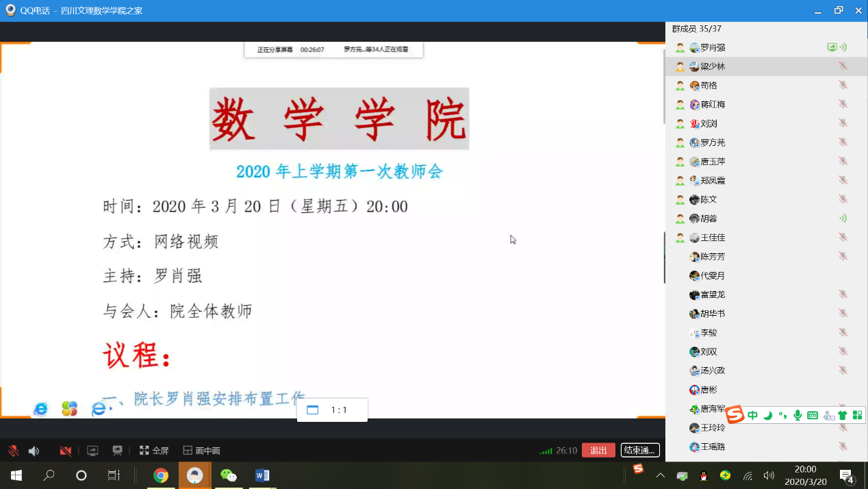The width and height of the screenshot is (868, 489).
Task: Click the speaker volume icon in call toolbar
Action: 34,451
